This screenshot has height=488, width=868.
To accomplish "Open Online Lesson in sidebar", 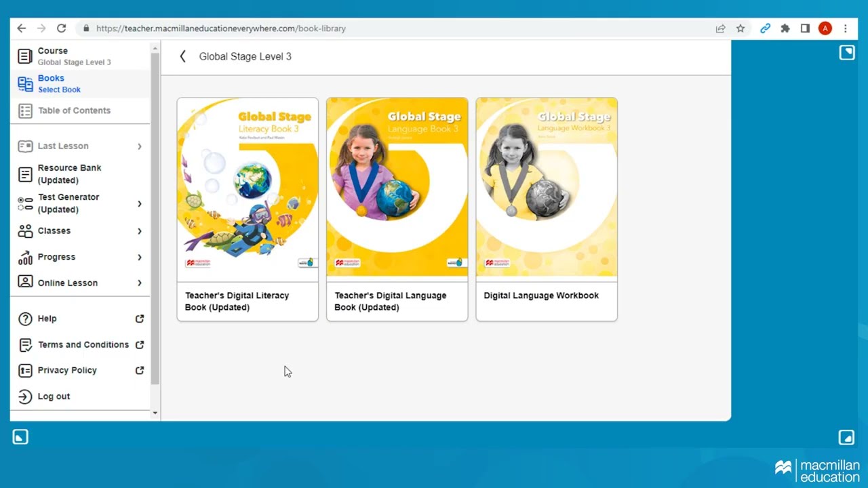I will [x=68, y=283].
